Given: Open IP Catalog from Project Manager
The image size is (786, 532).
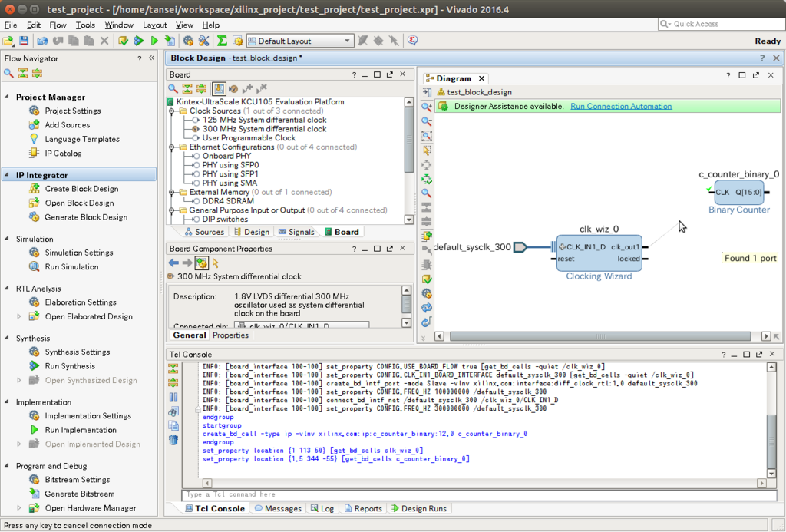Looking at the screenshot, I should point(63,154).
